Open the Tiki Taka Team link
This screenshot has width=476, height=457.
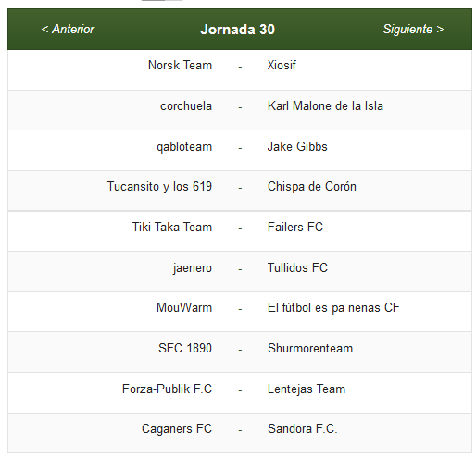tap(172, 228)
